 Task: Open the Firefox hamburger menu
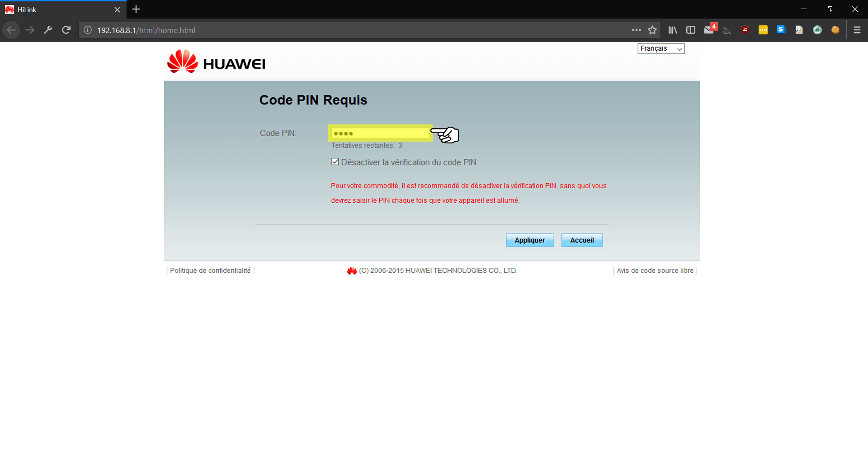(x=857, y=30)
